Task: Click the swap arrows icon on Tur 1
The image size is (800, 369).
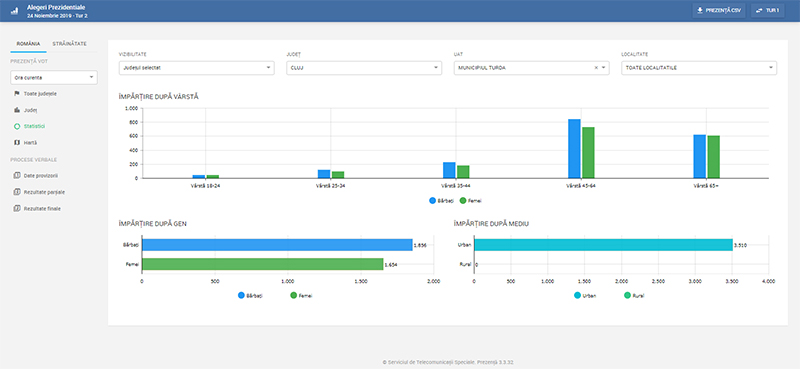Action: [x=760, y=10]
